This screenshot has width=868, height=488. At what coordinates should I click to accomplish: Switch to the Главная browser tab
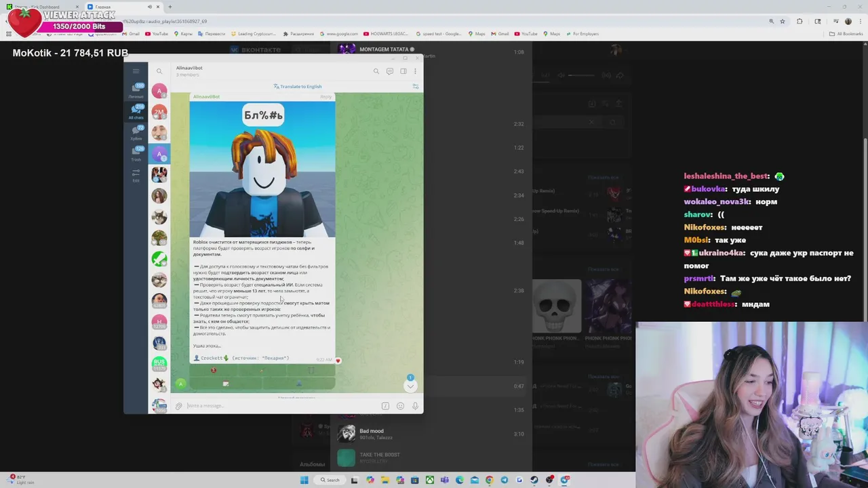[122, 7]
